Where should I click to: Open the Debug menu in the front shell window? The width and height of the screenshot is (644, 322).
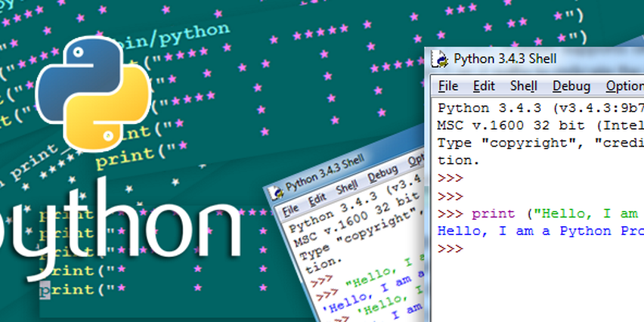(571, 86)
